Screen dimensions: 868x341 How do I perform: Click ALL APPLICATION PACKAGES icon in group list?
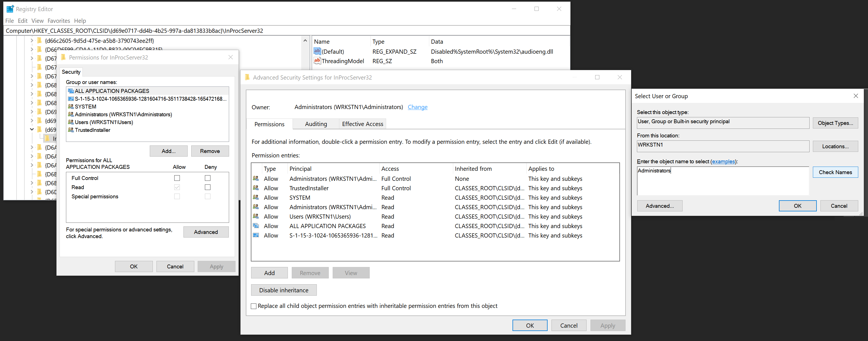[71, 91]
